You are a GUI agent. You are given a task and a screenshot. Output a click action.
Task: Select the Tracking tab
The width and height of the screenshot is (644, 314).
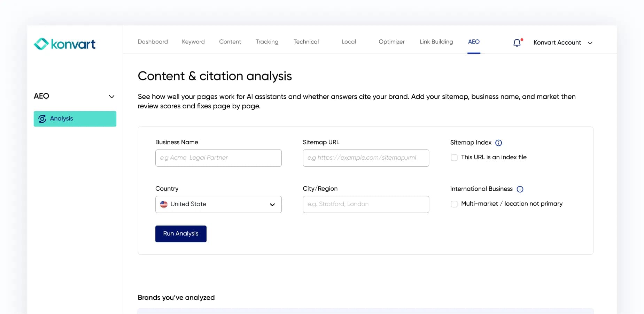point(267,41)
